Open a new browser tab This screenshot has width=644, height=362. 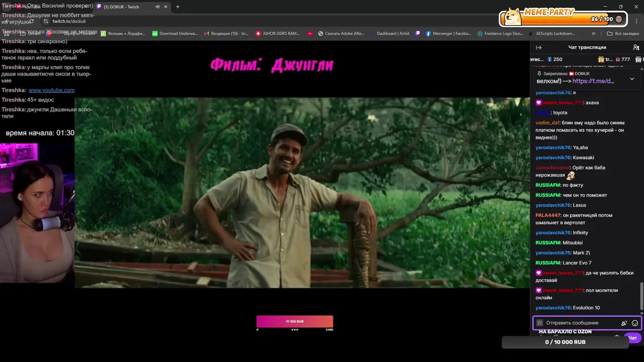tap(178, 7)
